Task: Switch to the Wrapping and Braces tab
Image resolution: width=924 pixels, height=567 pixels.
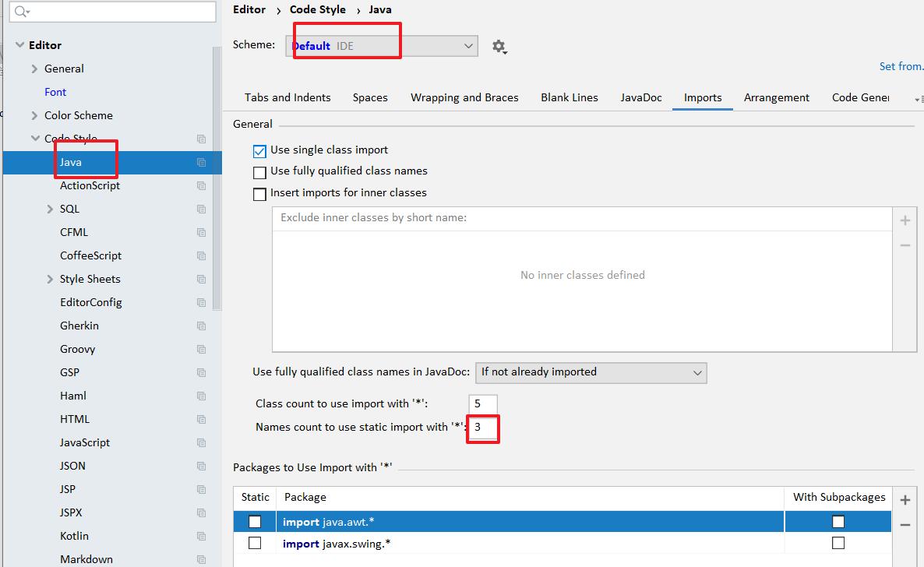Action: pyautogui.click(x=464, y=97)
